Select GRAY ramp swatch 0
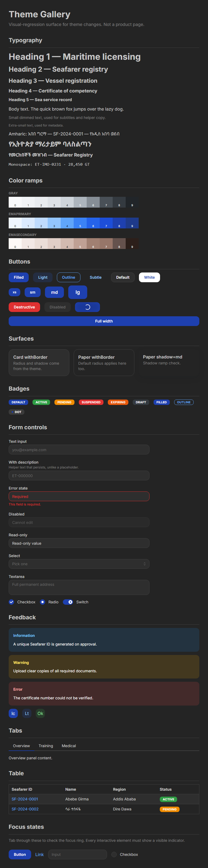This screenshot has height=868, width=208. pyautogui.click(x=15, y=202)
